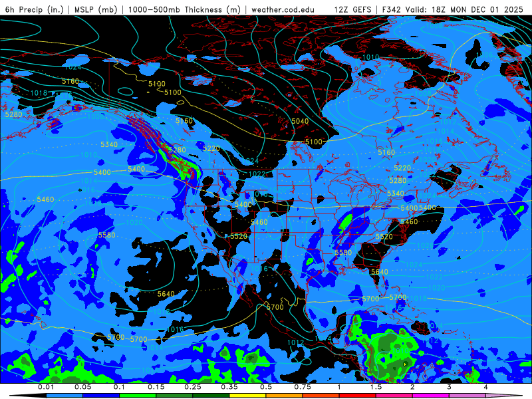Image resolution: width=532 pixels, height=399 pixels.
Task: Click the 'weather.cod.edu' text in the header
Action: click(283, 9)
